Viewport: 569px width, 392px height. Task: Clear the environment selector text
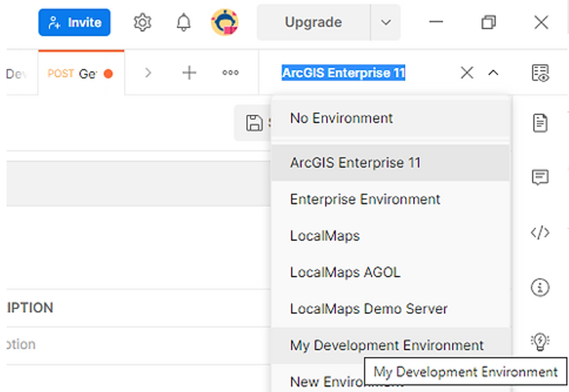point(467,73)
